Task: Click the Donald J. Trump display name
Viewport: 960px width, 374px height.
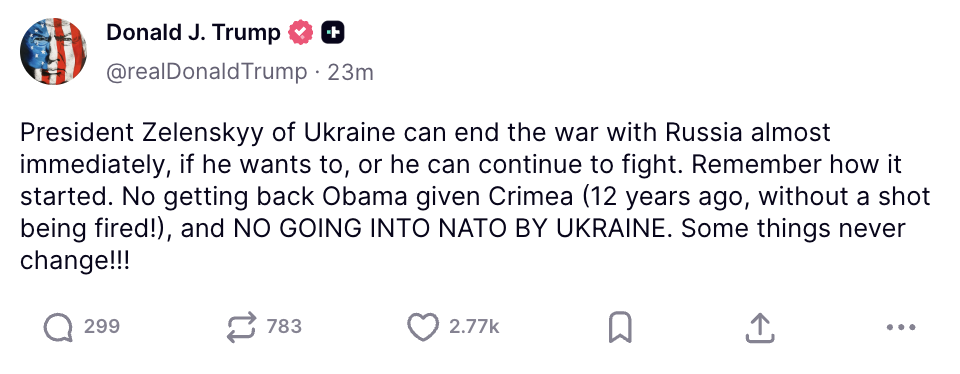Action: pyautogui.click(x=193, y=32)
